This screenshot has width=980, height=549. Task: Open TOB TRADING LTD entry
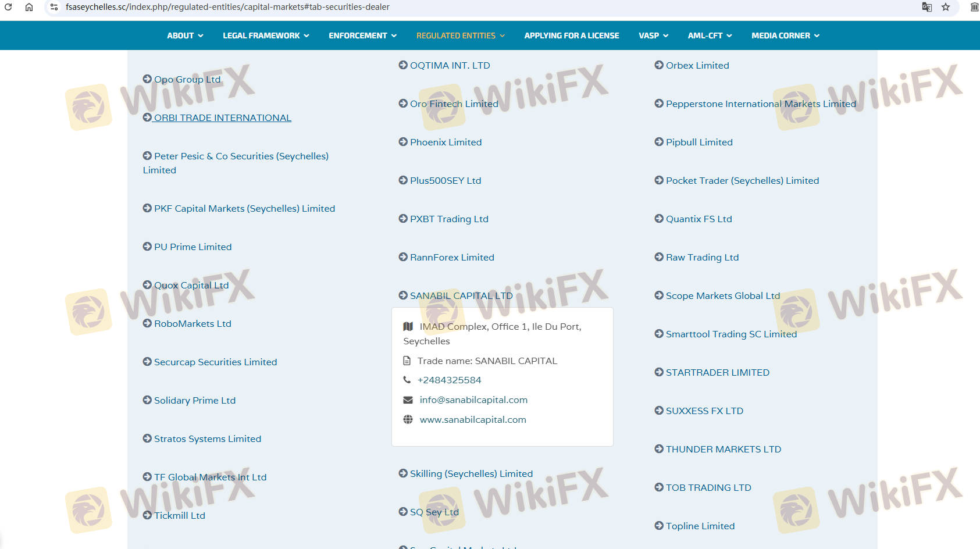[x=703, y=487]
